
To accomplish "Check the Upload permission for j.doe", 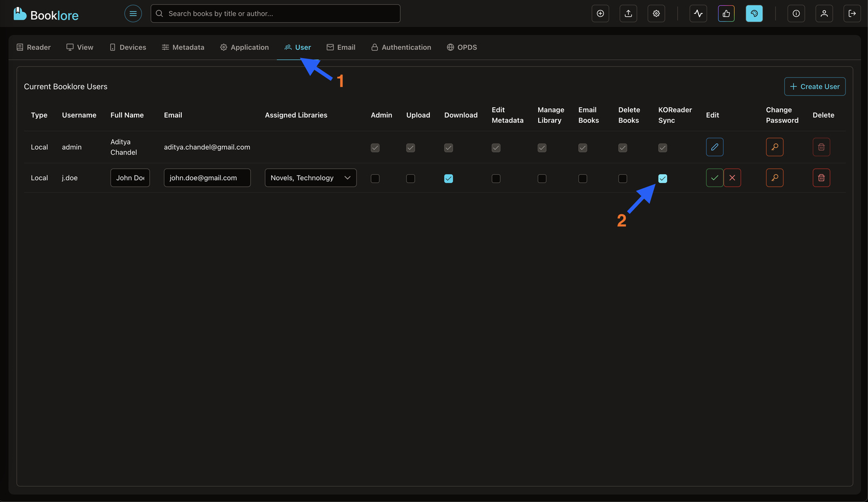I will tap(410, 178).
